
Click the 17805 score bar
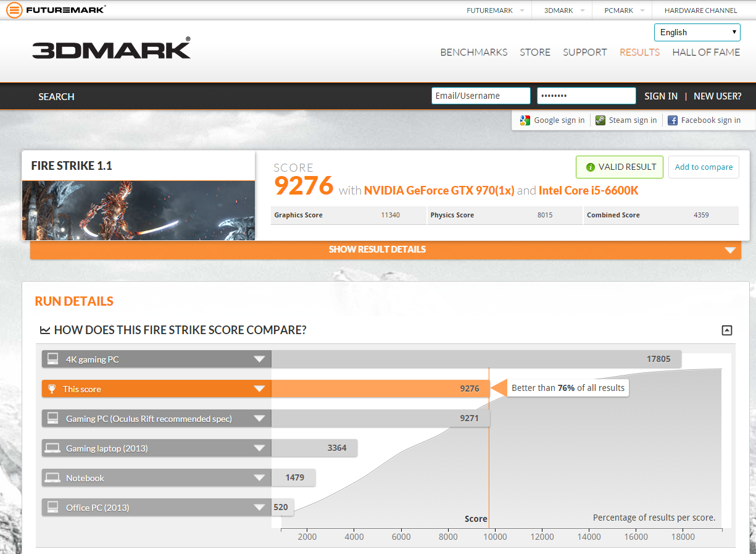point(476,359)
